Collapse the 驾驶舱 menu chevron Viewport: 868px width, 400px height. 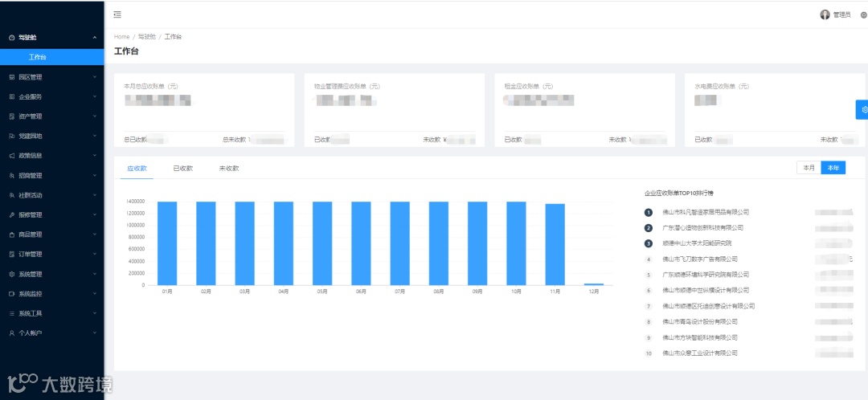click(95, 38)
